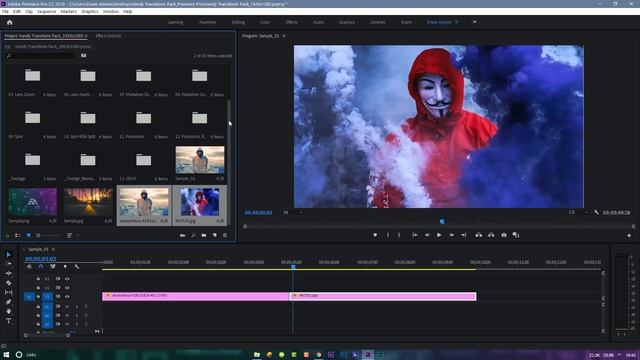Click the Extract button in Program monitor
640x360 pixels.
[x=491, y=235]
